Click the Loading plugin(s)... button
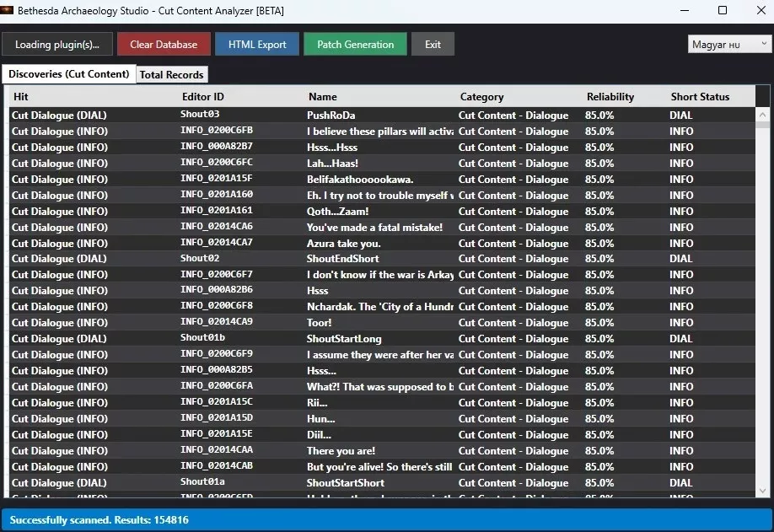 click(57, 45)
